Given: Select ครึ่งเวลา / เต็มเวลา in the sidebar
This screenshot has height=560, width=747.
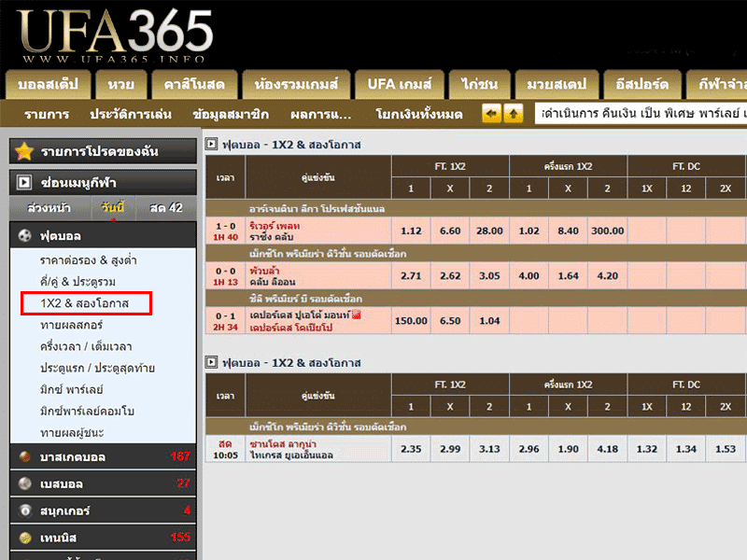Looking at the screenshot, I should click(86, 346).
